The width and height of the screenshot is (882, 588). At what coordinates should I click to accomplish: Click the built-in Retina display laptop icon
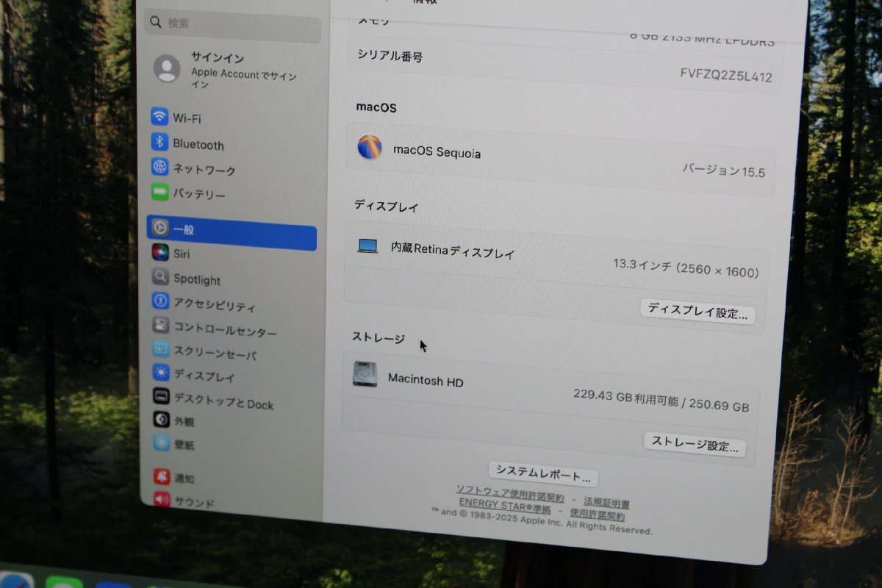tap(367, 246)
